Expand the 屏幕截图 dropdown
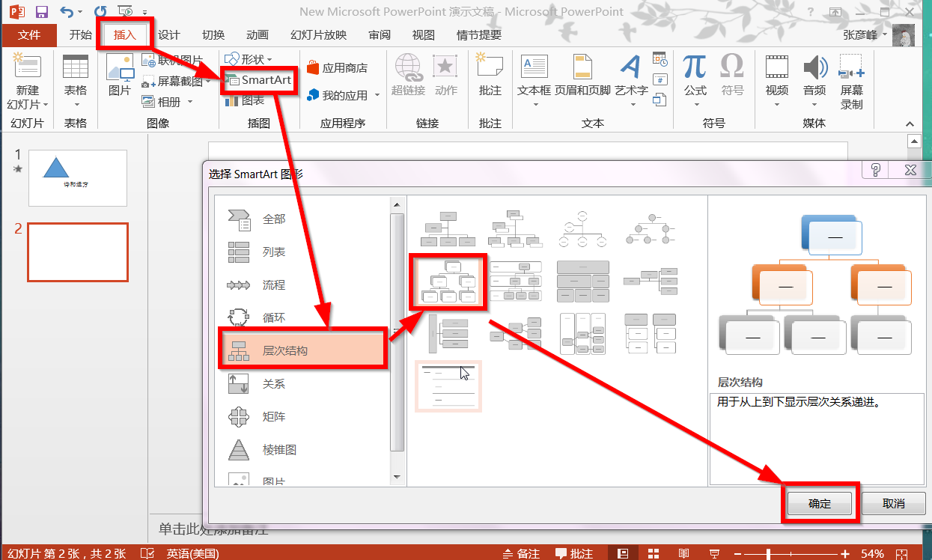Screen dimensions: 932x560 (208, 81)
